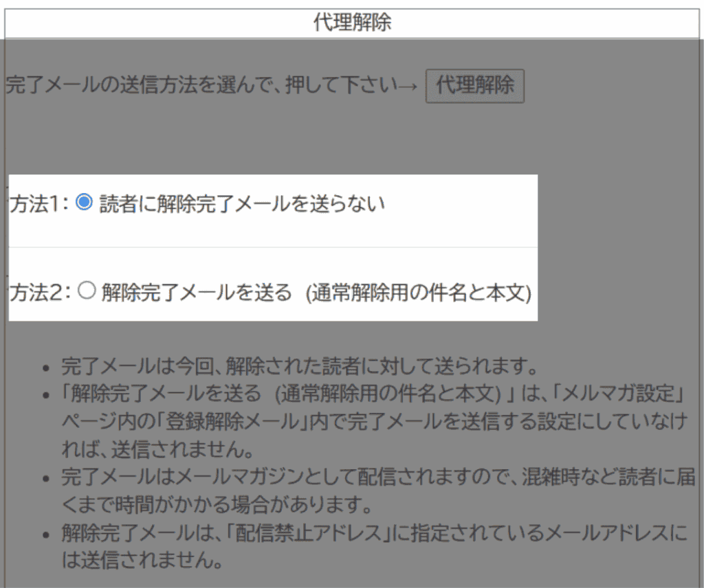Select radio 読者に解除完了メールを送らない
Screen dimensions: 704x588
(x=85, y=202)
